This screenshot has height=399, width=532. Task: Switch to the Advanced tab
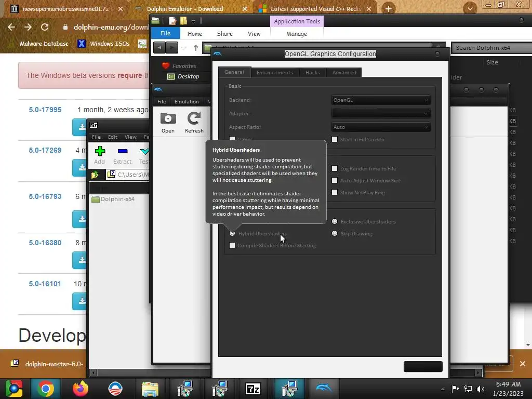point(344,72)
